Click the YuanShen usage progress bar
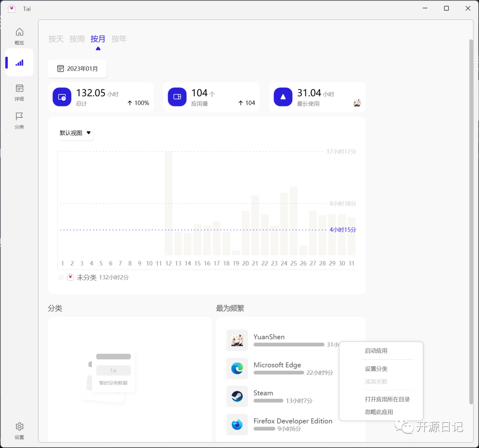Viewport: 479px width, 448px height. click(x=289, y=345)
